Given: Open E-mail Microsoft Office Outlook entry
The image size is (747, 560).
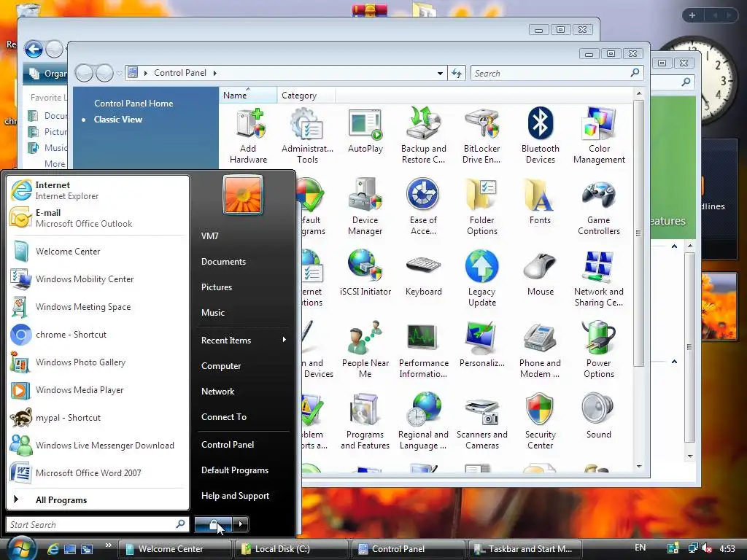Looking at the screenshot, I should [98, 218].
